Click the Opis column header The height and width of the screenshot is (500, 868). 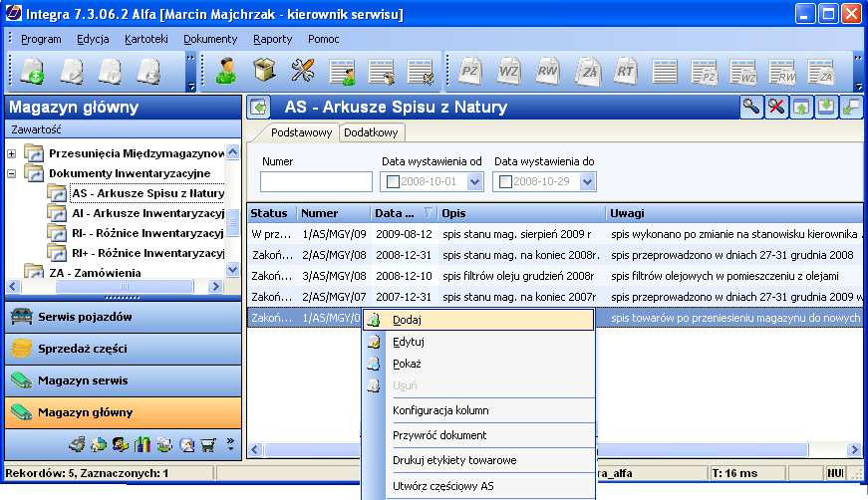(x=520, y=213)
